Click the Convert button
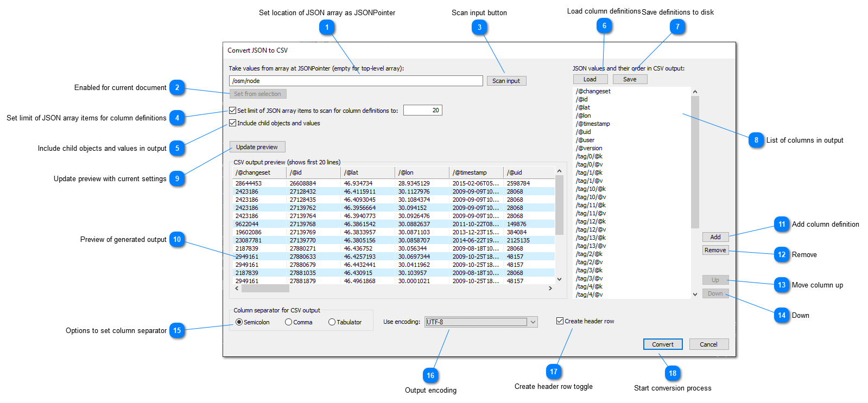Viewport: 868px width, 403px height. tap(663, 344)
